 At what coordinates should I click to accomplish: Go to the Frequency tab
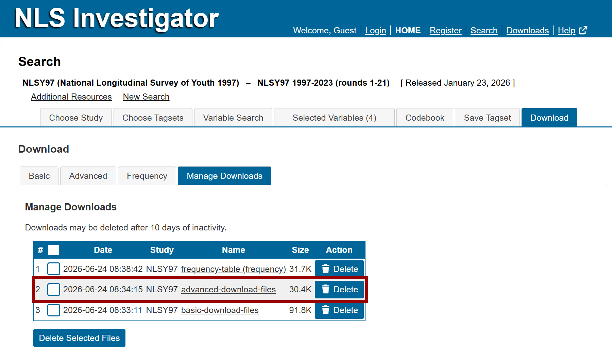(147, 176)
